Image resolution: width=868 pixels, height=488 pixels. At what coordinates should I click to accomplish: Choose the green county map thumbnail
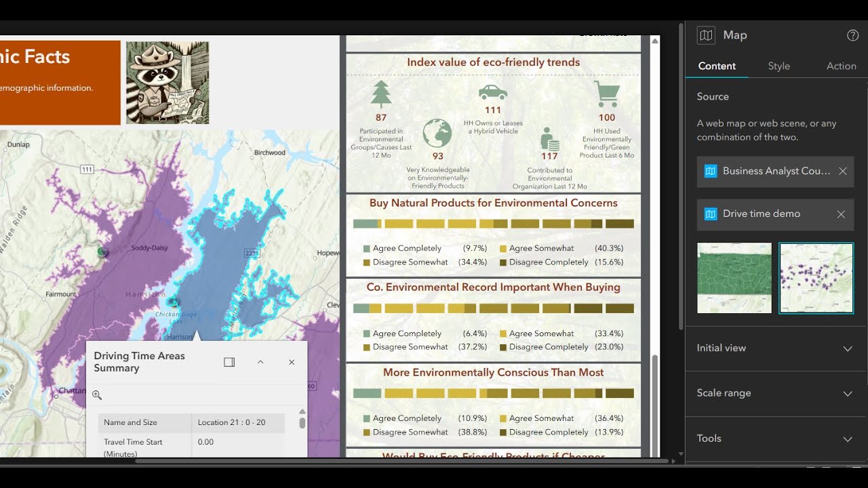pyautogui.click(x=734, y=278)
